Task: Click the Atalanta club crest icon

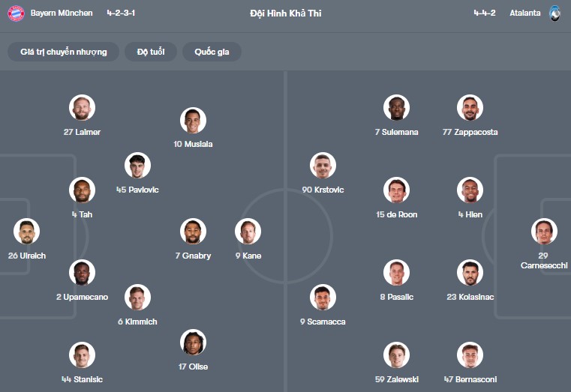Action: [x=555, y=13]
